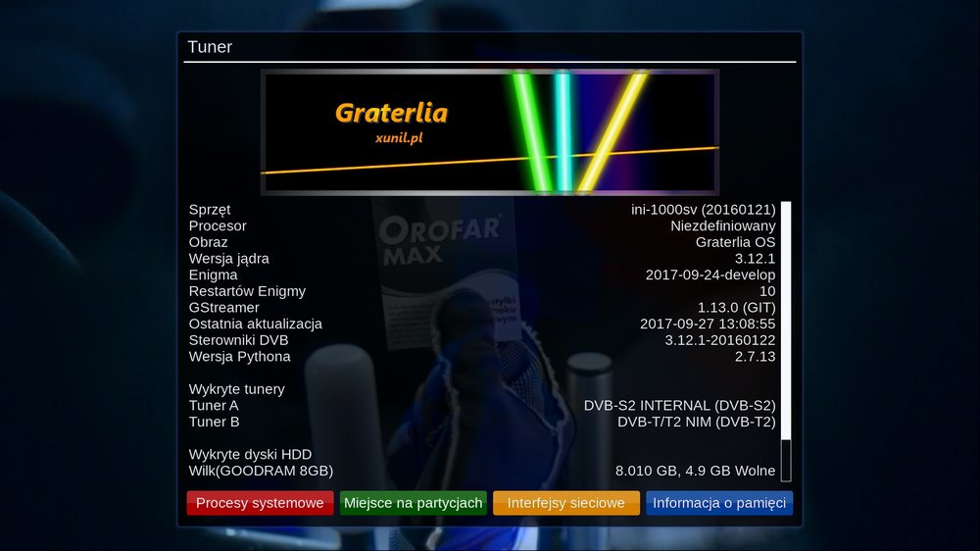Select the Ostatnia aktualizacja row

coord(482,324)
